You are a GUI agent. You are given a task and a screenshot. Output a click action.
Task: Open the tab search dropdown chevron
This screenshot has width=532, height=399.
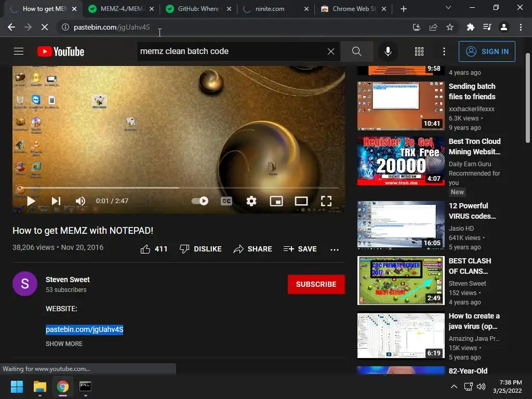coord(448,7)
